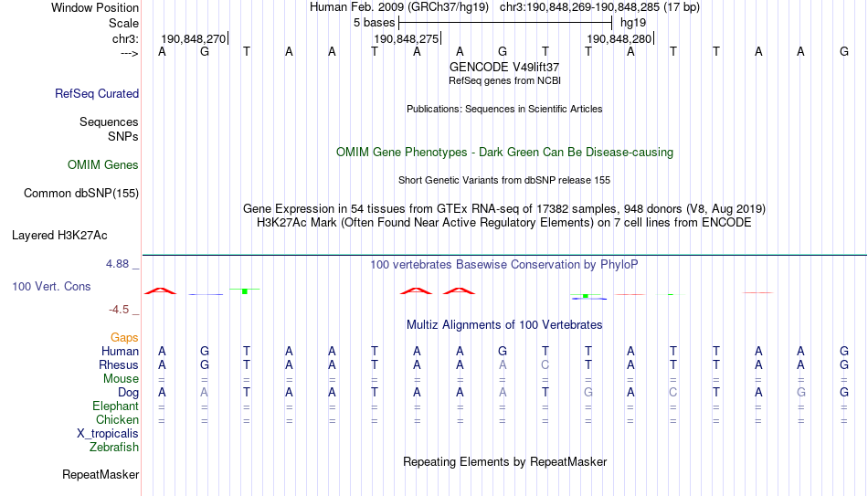Click the GTEx Gene Expression track title
Image resolution: width=868 pixels, height=496 pixels.
coord(504,208)
